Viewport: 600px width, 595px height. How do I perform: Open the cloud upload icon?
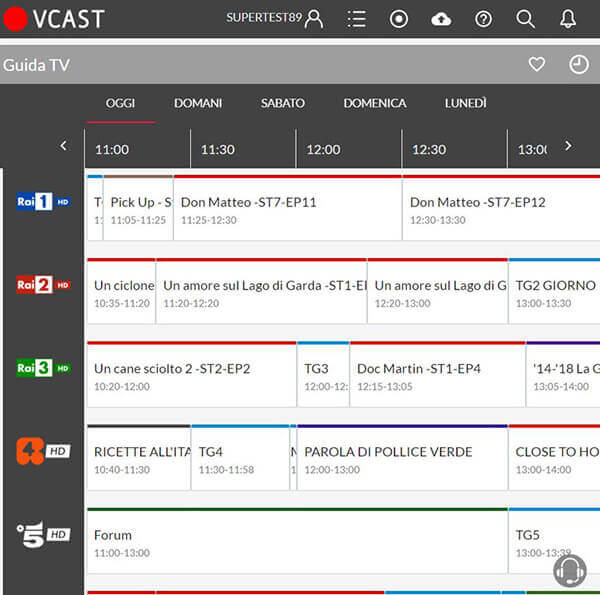441,19
